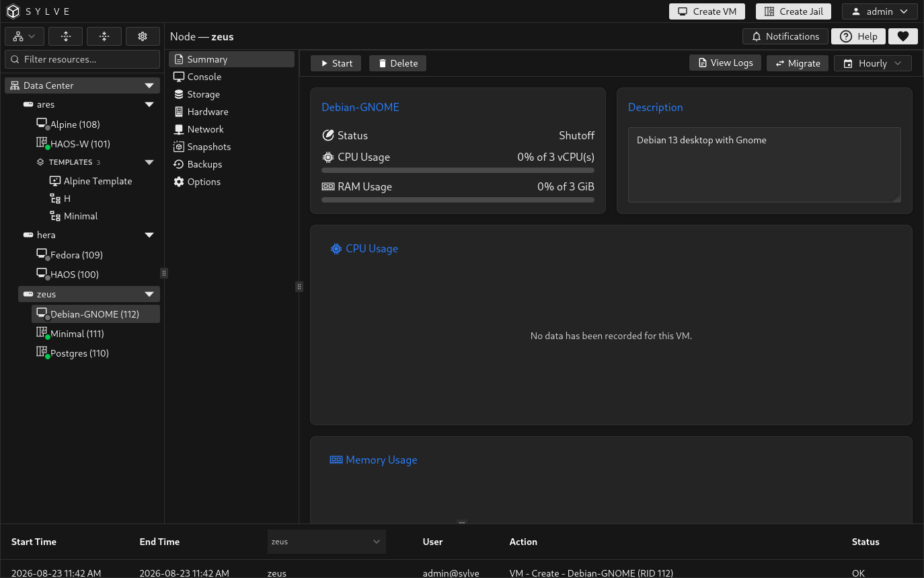
Task: Open the Storage tab
Action: [231, 94]
